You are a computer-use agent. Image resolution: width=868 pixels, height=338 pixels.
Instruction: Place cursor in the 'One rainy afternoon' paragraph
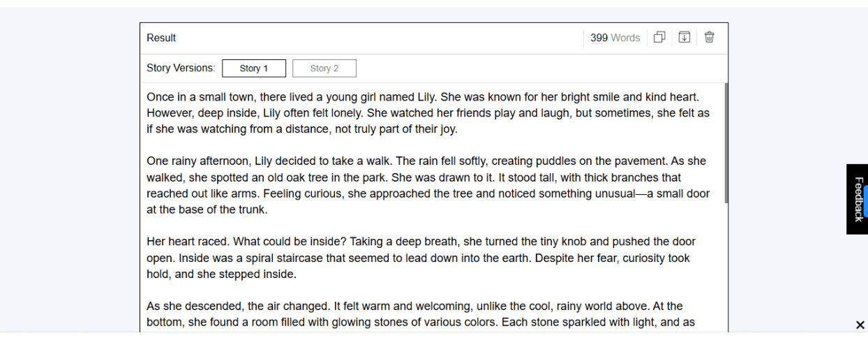pyautogui.click(x=428, y=186)
